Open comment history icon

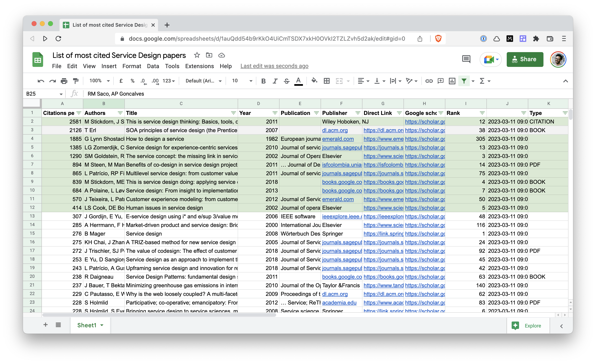click(466, 59)
